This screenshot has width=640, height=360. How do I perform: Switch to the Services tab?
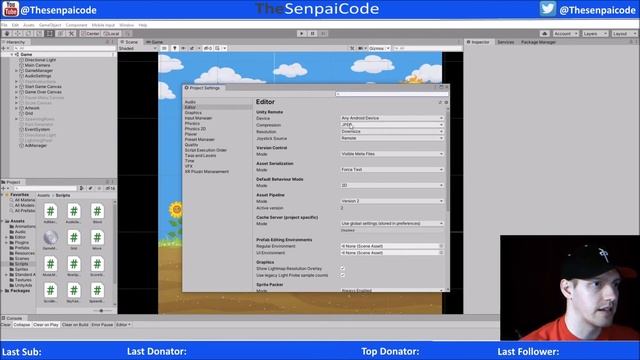[505, 42]
